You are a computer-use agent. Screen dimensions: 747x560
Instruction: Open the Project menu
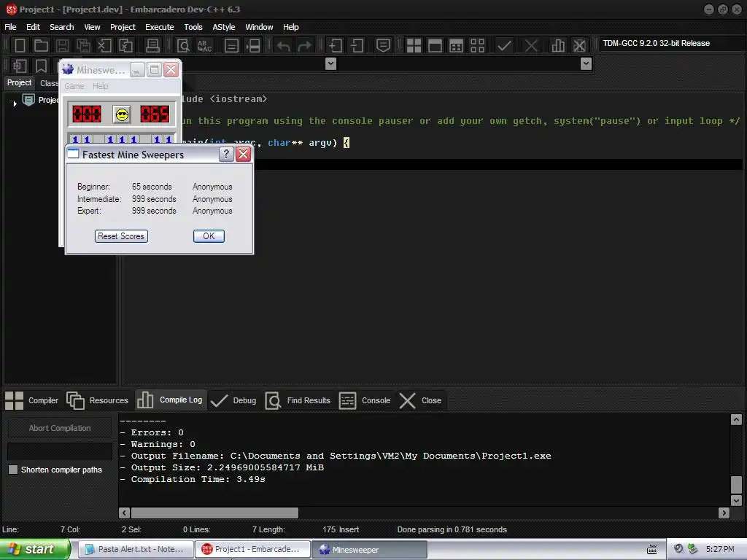pos(123,27)
